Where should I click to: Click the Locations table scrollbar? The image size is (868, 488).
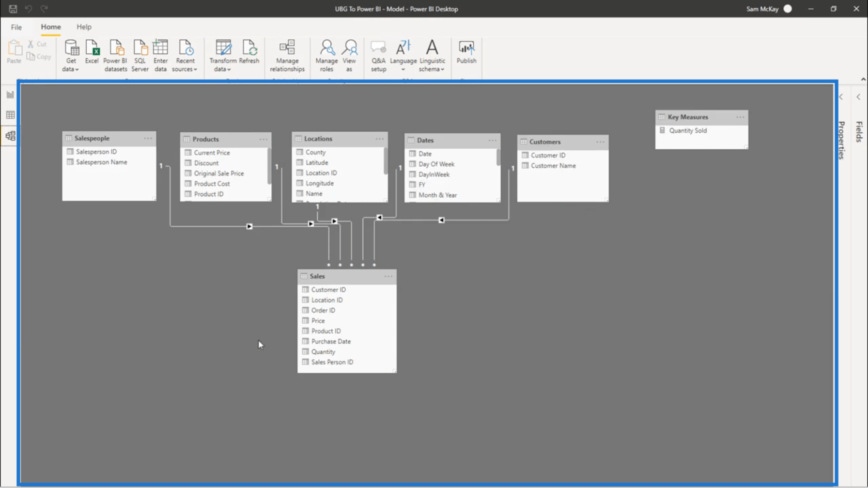tap(385, 161)
